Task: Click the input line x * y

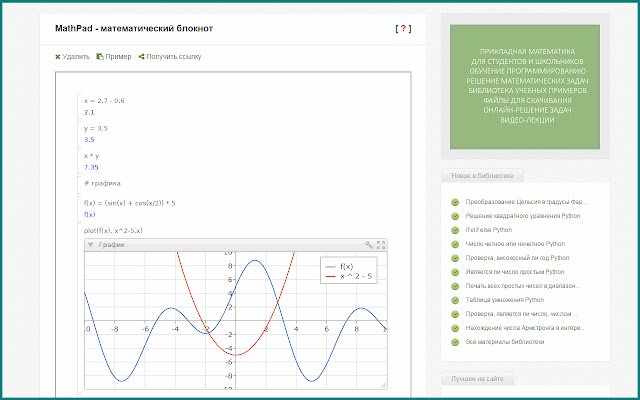Action: [x=91, y=156]
